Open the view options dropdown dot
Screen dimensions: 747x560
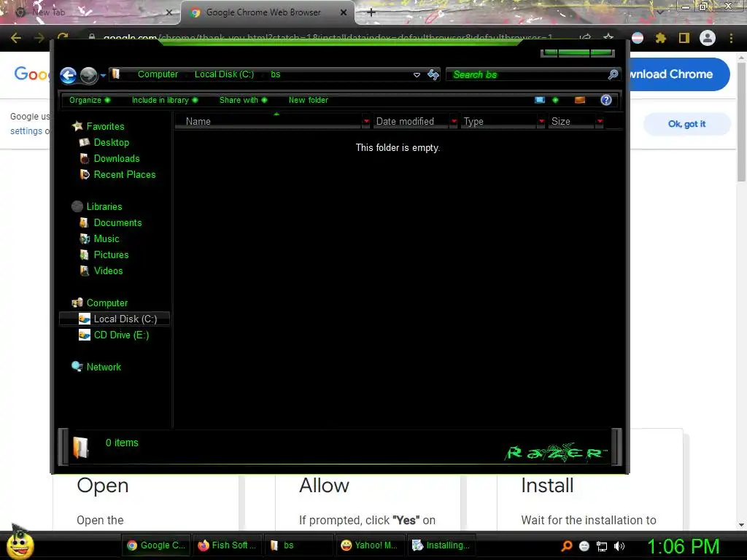point(555,100)
